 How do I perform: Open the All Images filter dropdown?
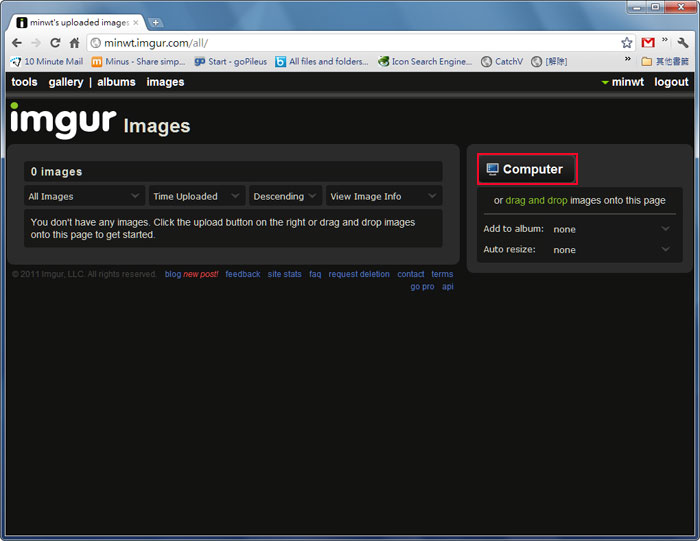[84, 196]
